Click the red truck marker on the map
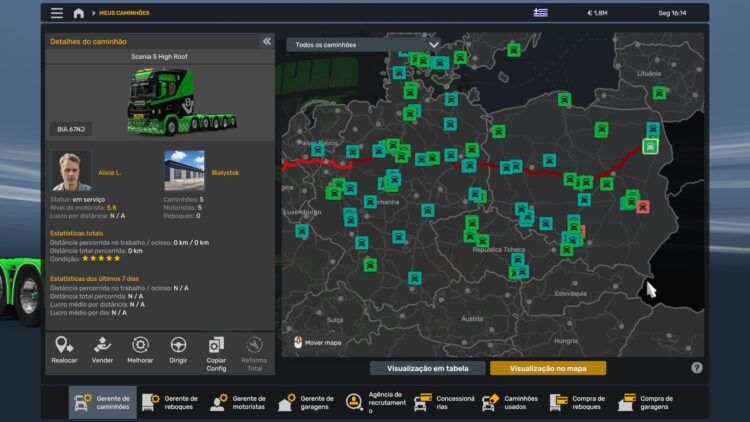Screen dimensions: 750x422 click(x=643, y=207)
